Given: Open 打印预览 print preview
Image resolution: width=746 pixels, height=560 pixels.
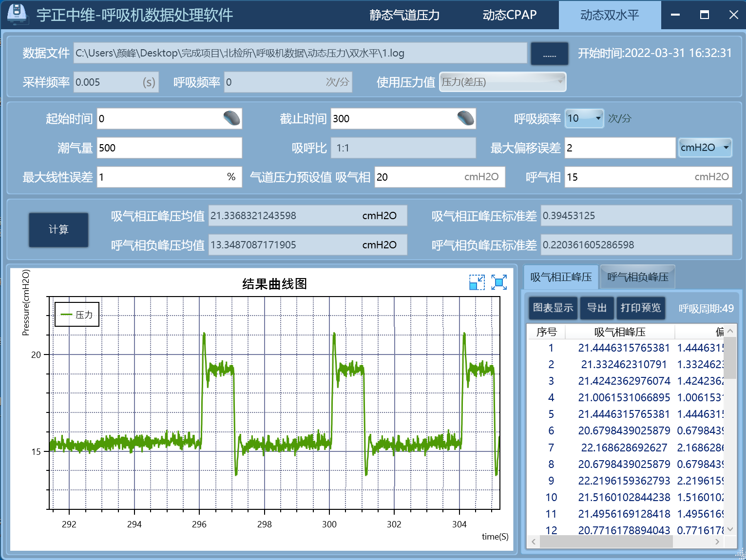Looking at the screenshot, I should click(x=640, y=308).
